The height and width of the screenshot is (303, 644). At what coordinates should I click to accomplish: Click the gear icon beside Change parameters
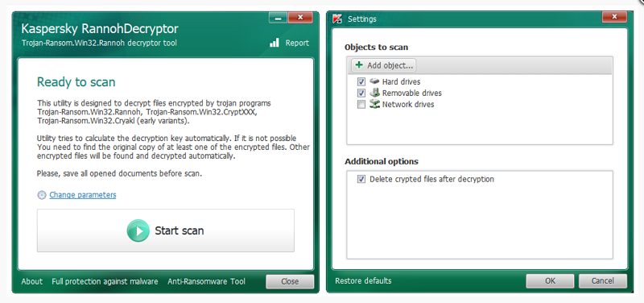pyautogui.click(x=42, y=195)
